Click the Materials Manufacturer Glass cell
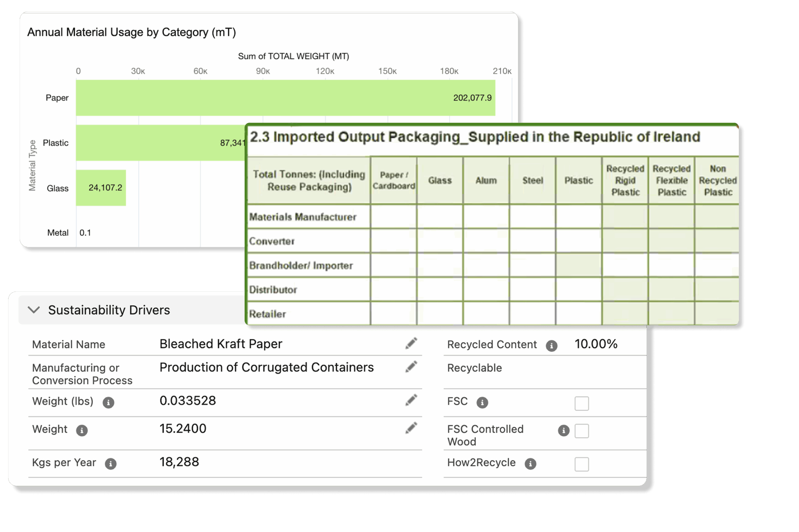The width and height of the screenshot is (799, 532). pos(440,217)
